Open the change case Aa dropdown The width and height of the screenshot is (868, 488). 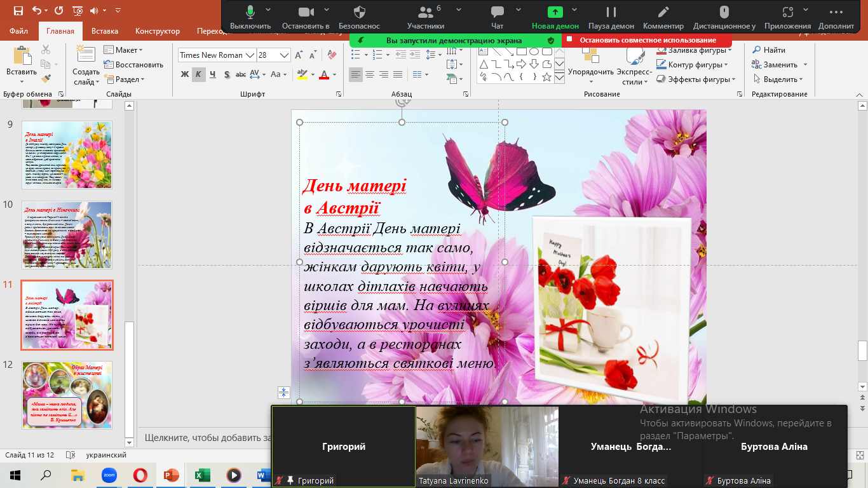click(x=279, y=74)
